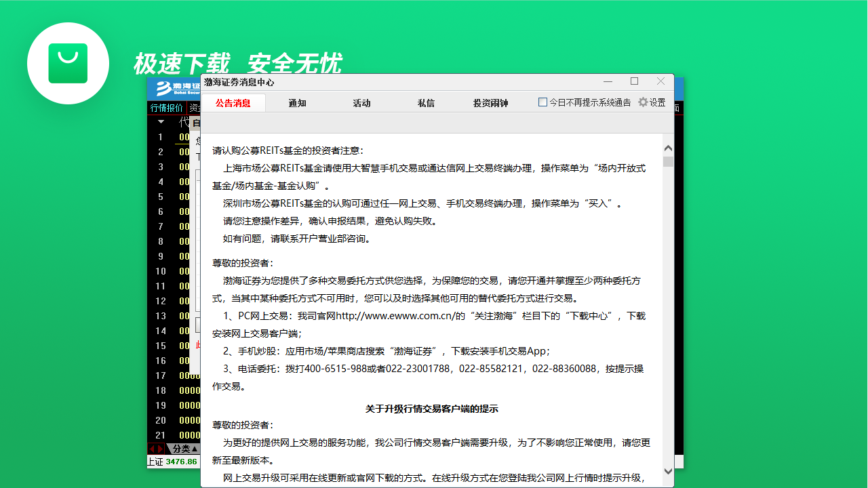The image size is (868, 488).
Task: Open the 投资闹钟 tab
Action: [490, 104]
